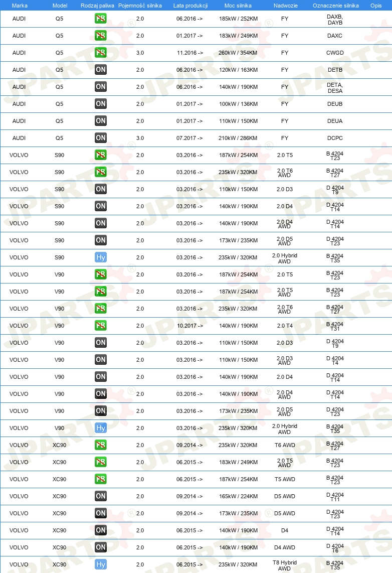Screen dimensions: 392x573
Task: Click the Pojemność silnika column header
Action: [140, 6]
